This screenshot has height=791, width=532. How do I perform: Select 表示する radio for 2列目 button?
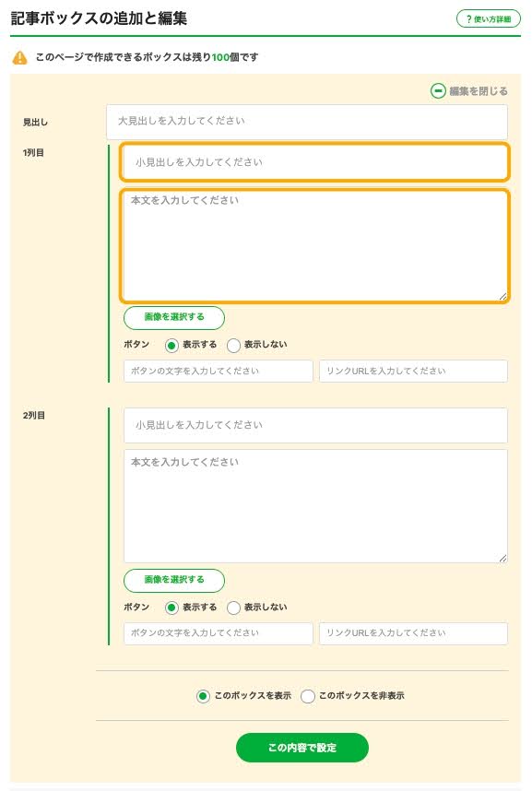click(171, 608)
